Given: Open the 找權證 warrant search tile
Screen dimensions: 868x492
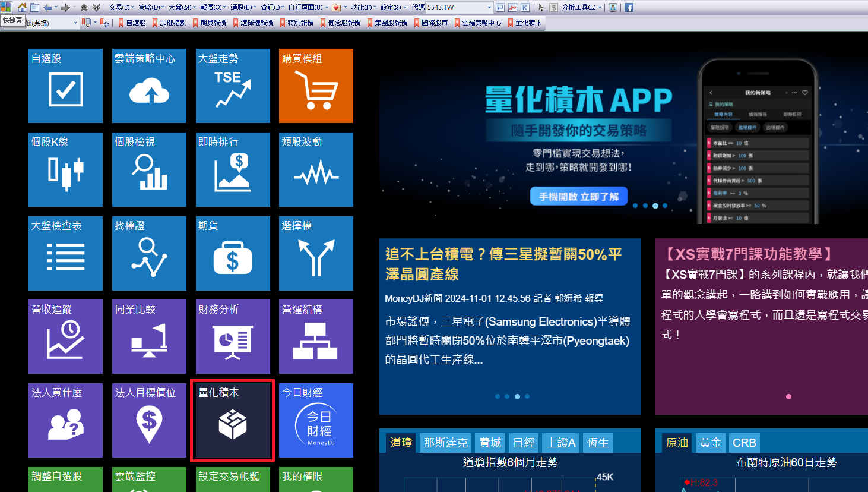Looking at the screenshot, I should (x=149, y=253).
